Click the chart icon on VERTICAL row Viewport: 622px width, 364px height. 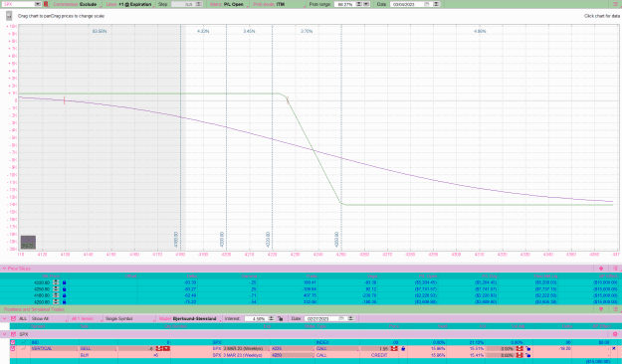click(x=24, y=348)
